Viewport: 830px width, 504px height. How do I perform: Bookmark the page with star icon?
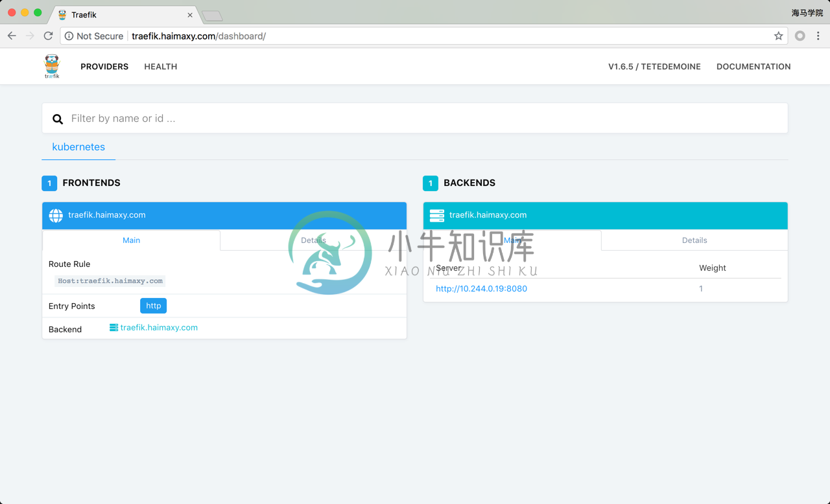tap(778, 36)
